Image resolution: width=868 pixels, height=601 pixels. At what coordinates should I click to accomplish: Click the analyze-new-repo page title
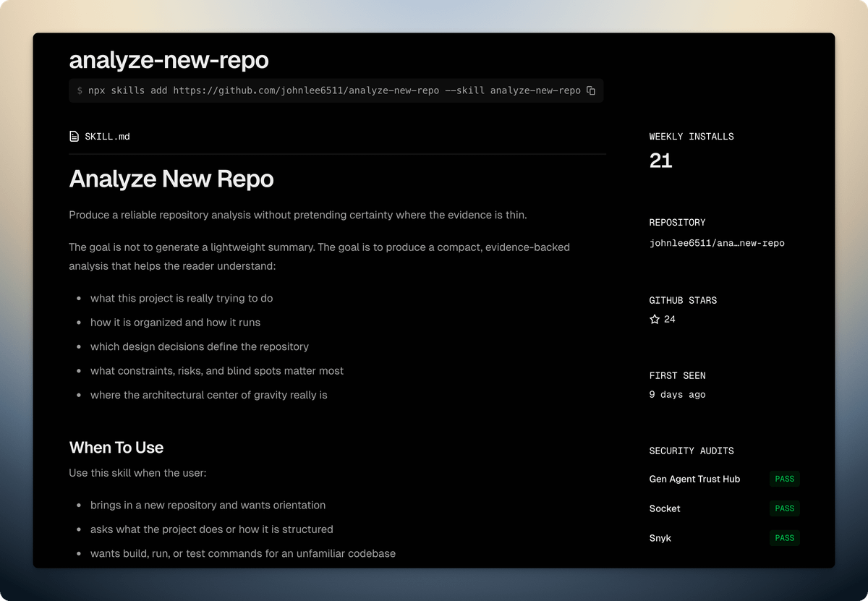(x=169, y=60)
